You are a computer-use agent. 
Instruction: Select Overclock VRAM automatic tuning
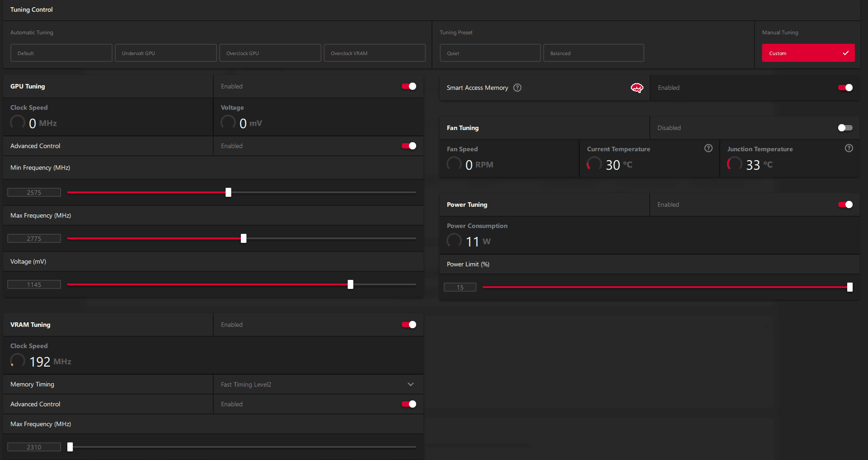375,53
